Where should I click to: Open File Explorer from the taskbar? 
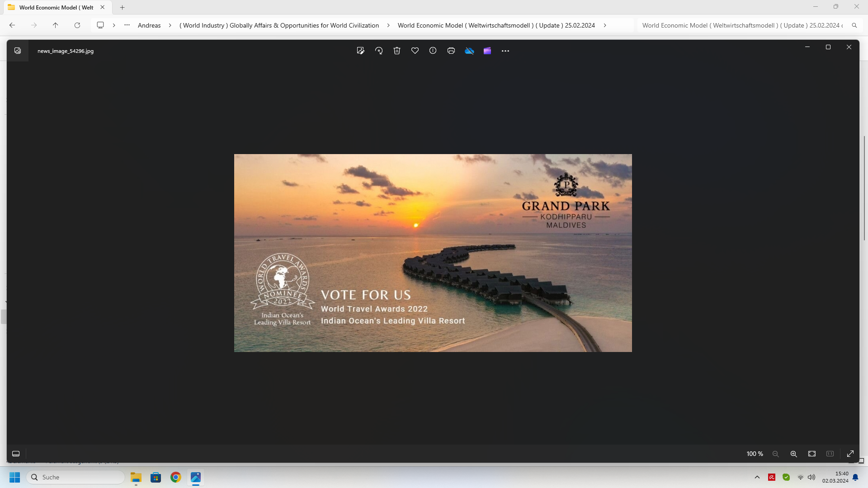click(136, 477)
